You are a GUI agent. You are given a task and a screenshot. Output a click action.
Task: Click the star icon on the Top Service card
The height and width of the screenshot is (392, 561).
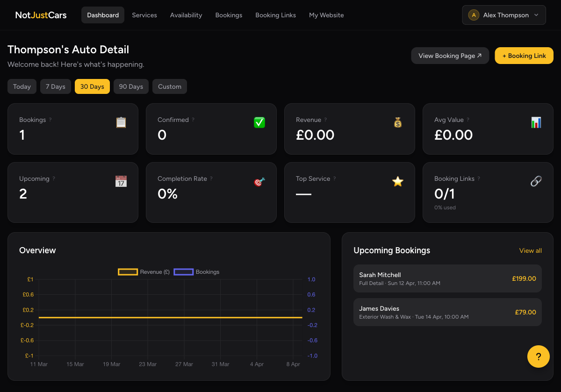tap(397, 181)
